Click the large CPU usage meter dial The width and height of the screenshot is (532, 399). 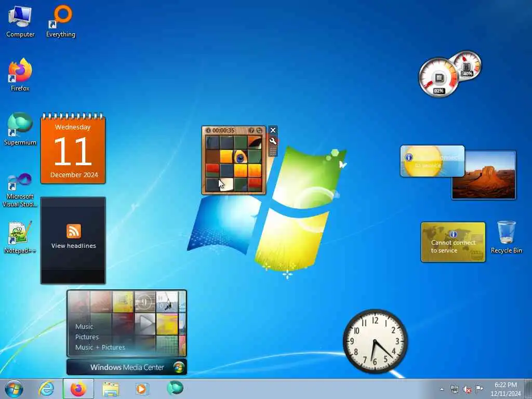tap(438, 78)
